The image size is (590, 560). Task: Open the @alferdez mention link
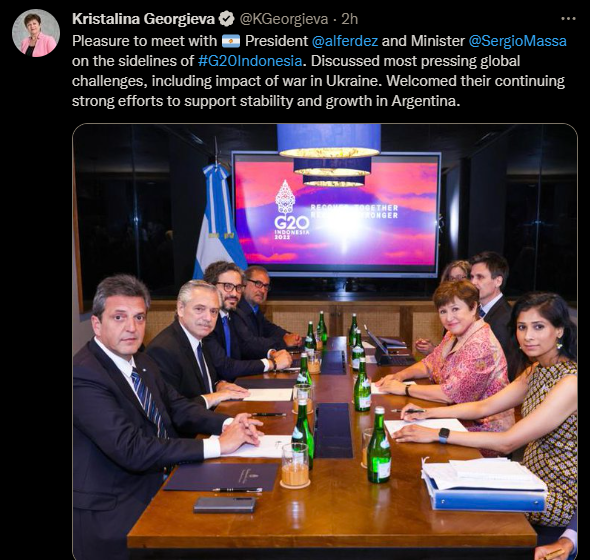click(345, 41)
